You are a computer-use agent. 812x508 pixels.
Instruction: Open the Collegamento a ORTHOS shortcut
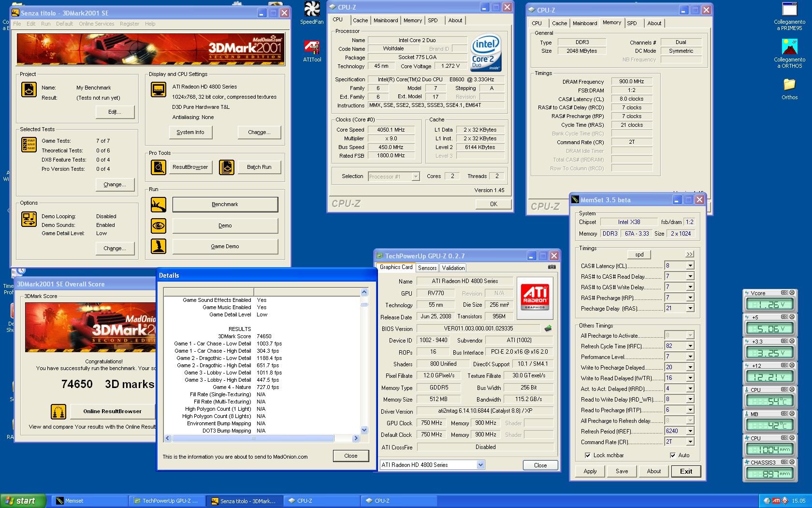(x=789, y=53)
